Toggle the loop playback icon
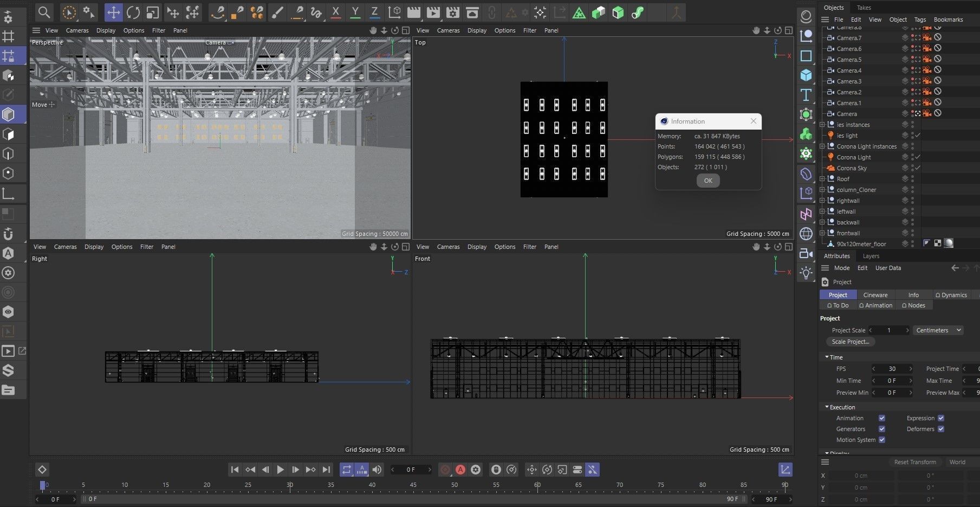The image size is (980, 507). pos(347,470)
